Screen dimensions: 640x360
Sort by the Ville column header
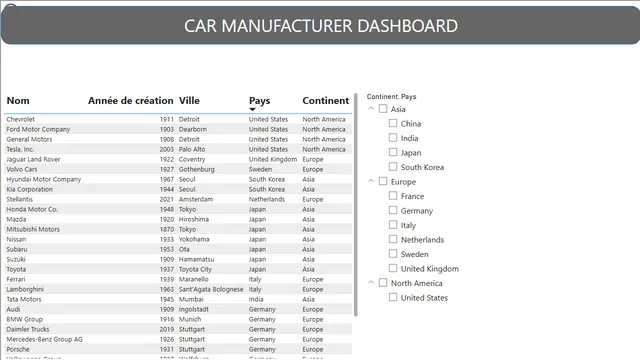pyautogui.click(x=189, y=100)
